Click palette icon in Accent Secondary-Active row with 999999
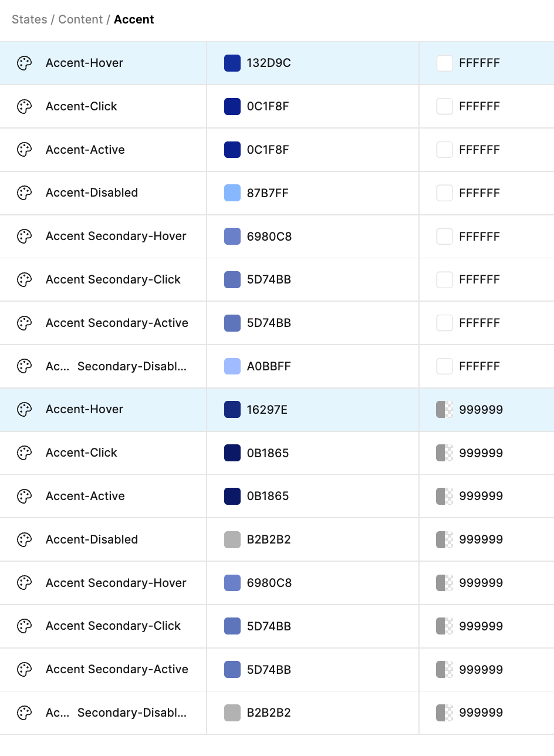The height and width of the screenshot is (756, 554). coord(24,670)
